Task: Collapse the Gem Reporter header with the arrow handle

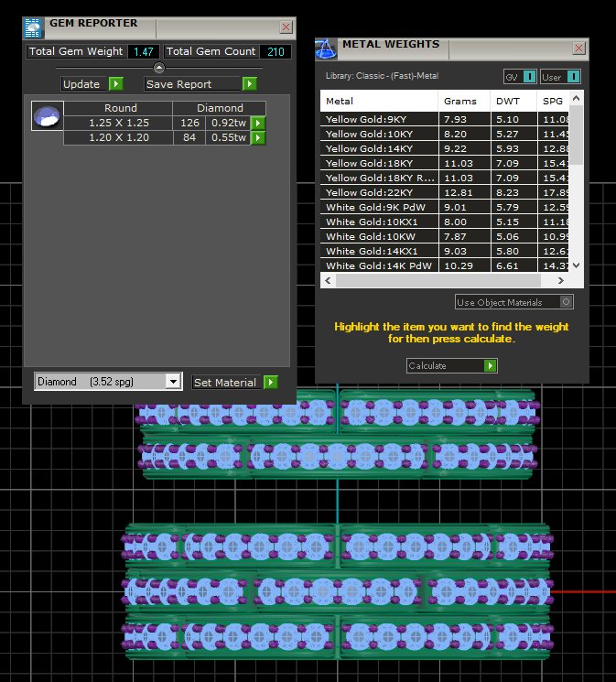Action: pyautogui.click(x=159, y=68)
